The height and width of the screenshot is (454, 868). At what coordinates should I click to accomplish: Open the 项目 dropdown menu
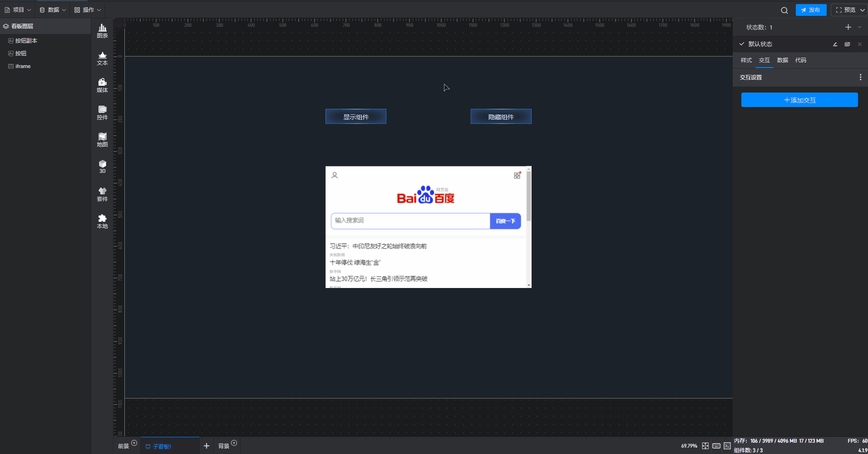click(18, 10)
